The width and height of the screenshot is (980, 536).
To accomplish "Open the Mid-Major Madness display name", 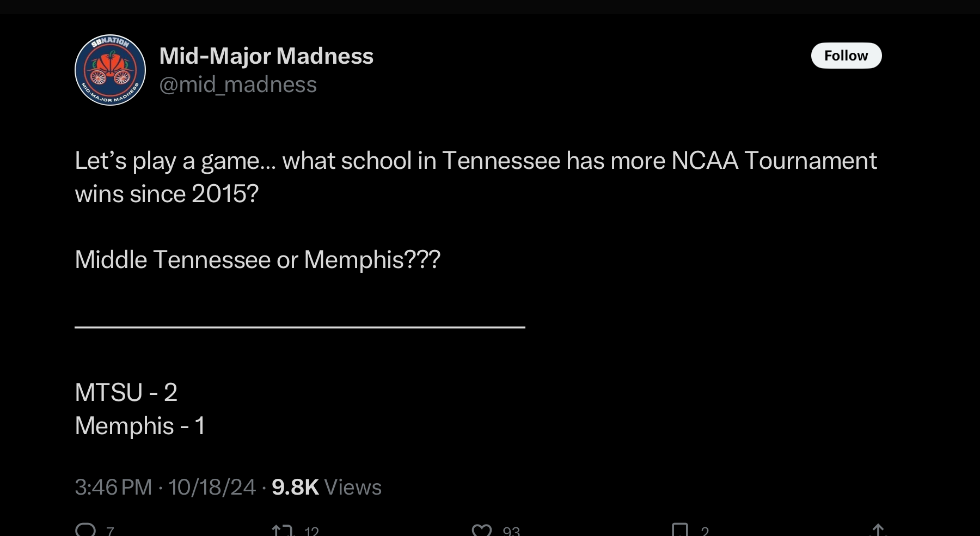I will point(266,56).
